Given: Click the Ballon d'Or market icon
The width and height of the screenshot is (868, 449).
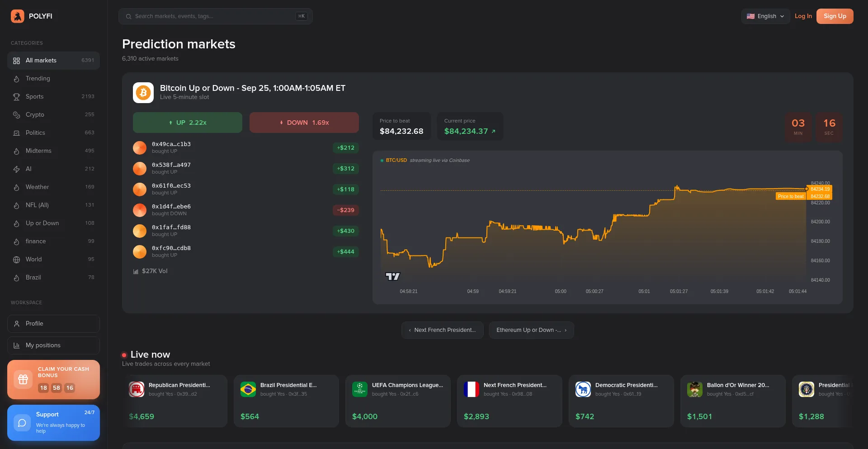Looking at the screenshot, I should [x=695, y=389].
